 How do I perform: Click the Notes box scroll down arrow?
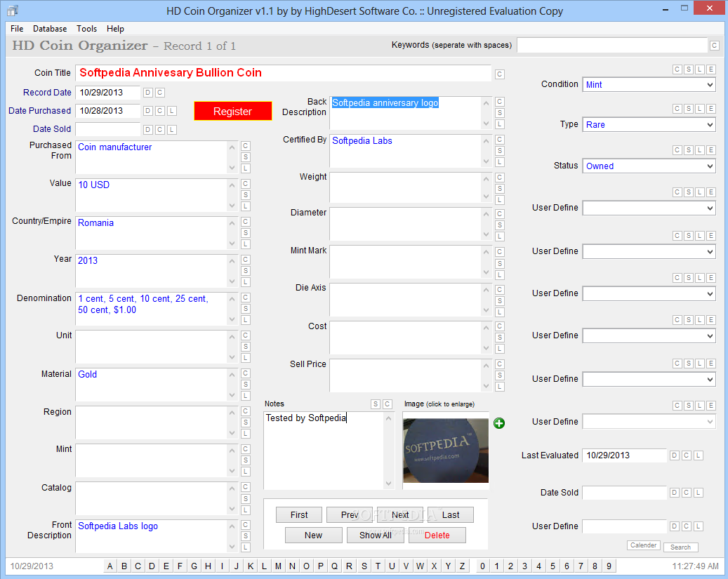pos(389,484)
